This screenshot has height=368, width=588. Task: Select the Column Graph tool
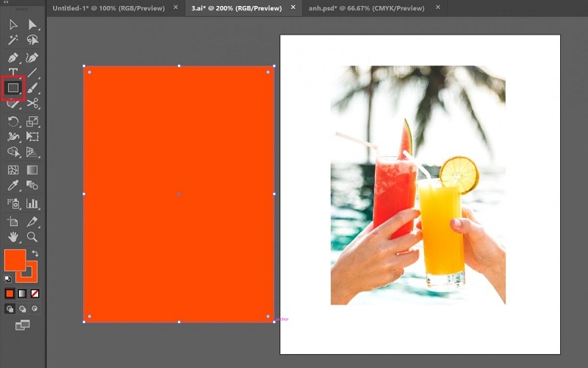32,203
